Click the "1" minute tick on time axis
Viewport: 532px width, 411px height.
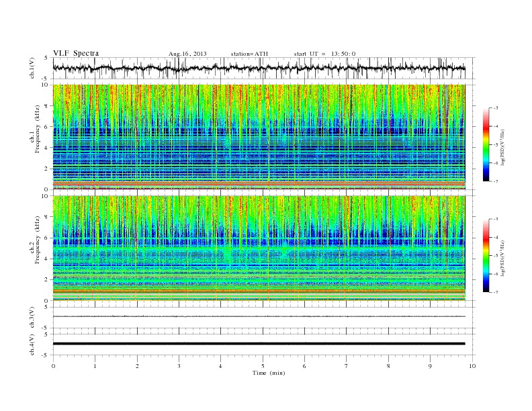(95, 366)
